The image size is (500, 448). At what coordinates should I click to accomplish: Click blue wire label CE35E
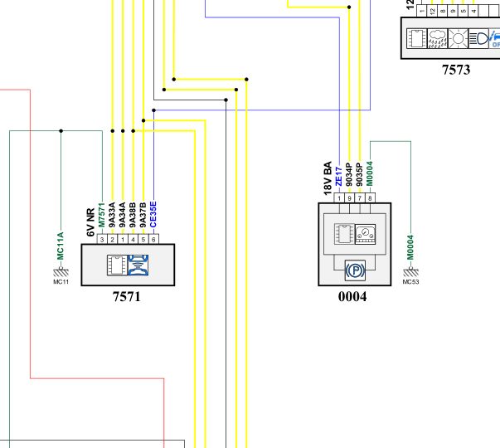153,214
